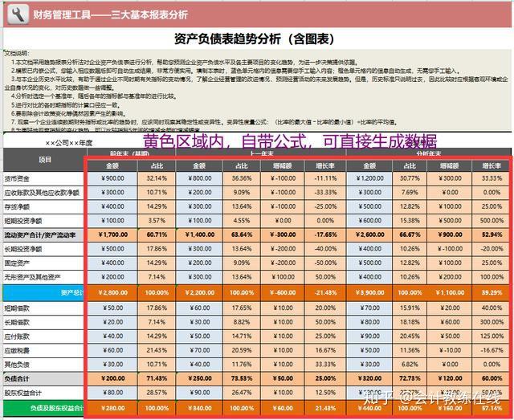The width and height of the screenshot is (514, 420).
Task: Select the 财务管理工具 banner title
Action: pyautogui.click(x=110, y=14)
